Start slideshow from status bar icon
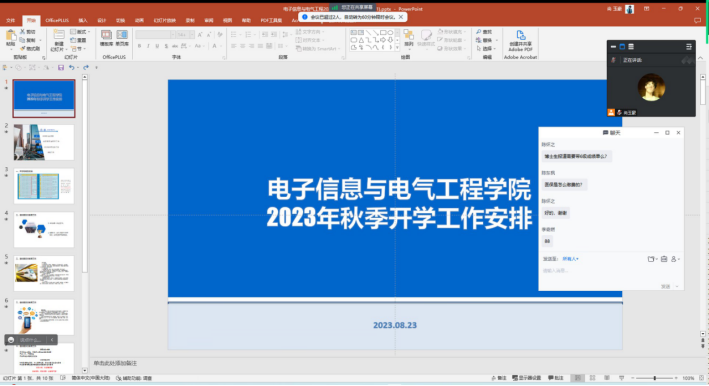 (x=622, y=378)
